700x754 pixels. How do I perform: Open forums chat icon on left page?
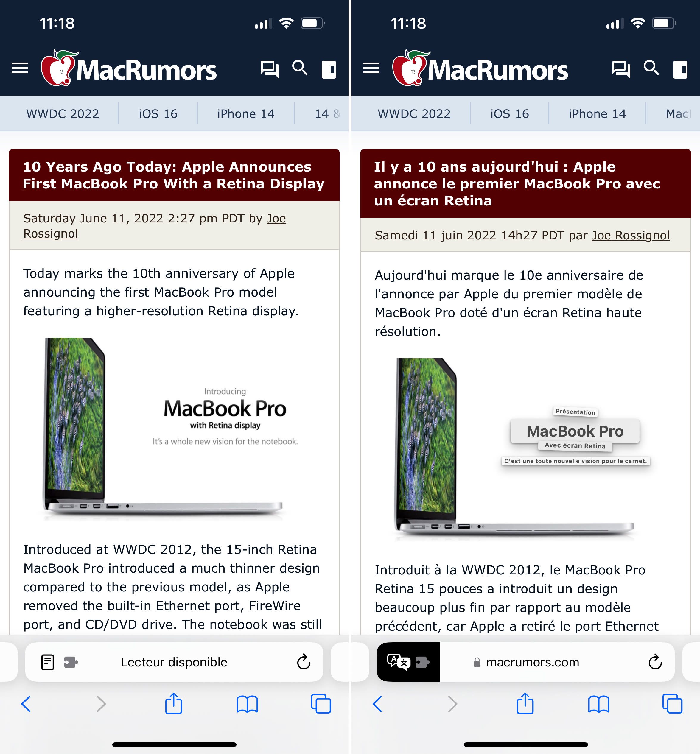tap(270, 69)
